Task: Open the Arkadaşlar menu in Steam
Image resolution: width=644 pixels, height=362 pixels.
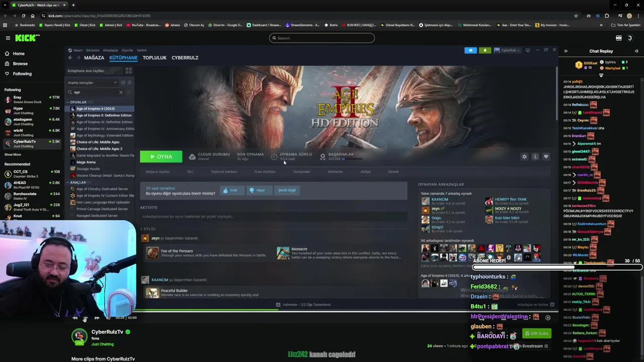Action: coord(111,50)
